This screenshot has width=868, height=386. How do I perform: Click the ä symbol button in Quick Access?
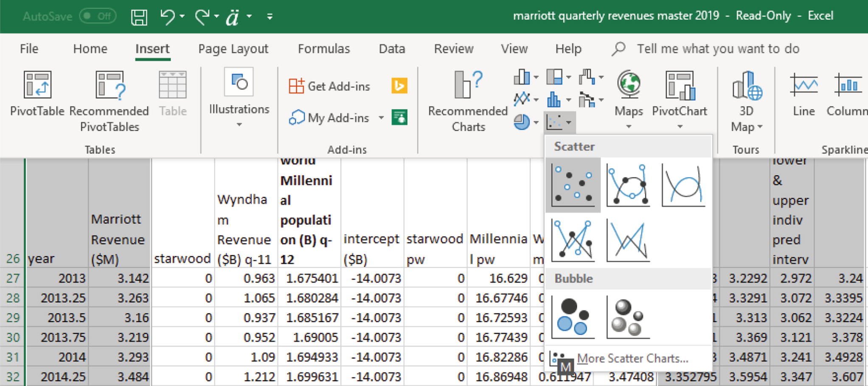pos(232,17)
